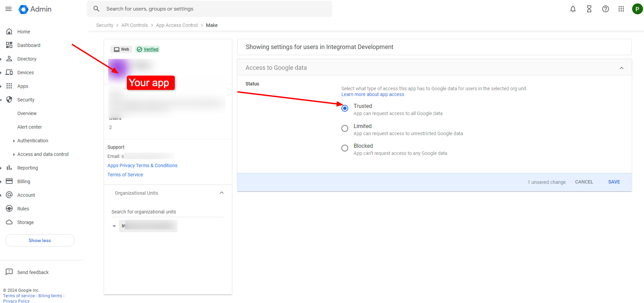644x303 pixels.
Task: Open Dashboard in the sidebar
Action: 29,45
